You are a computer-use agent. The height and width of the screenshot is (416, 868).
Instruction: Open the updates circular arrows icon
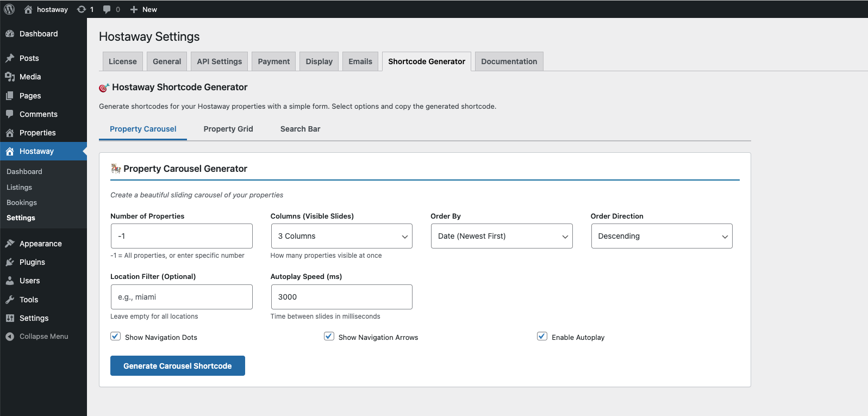tap(82, 9)
